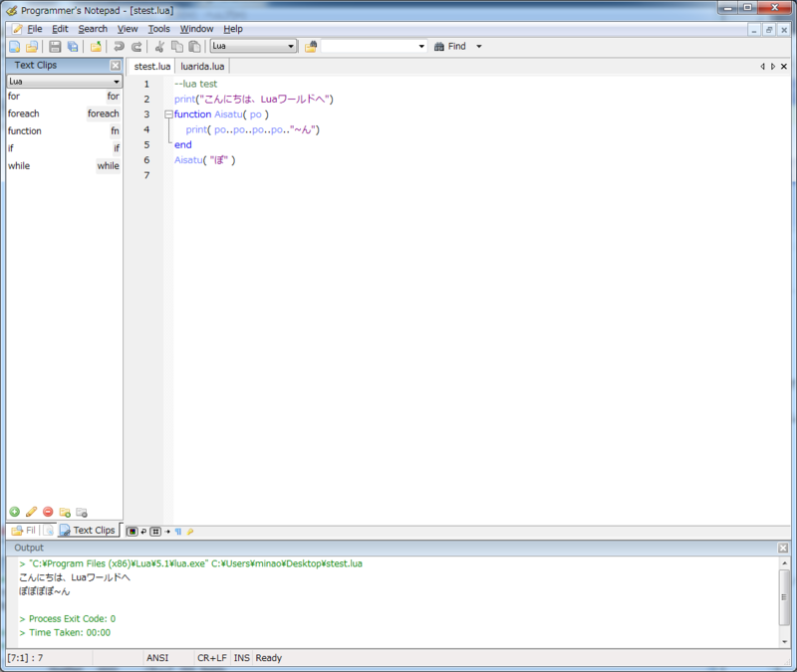Toggle line numbers icon in the editor mini toolbar
The height and width of the screenshot is (672, 797).
(x=155, y=532)
